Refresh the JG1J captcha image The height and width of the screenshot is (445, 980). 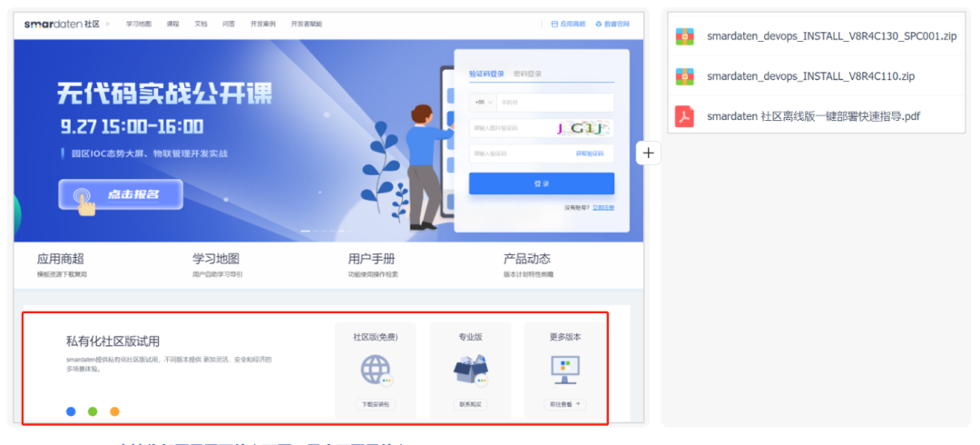[x=582, y=129]
